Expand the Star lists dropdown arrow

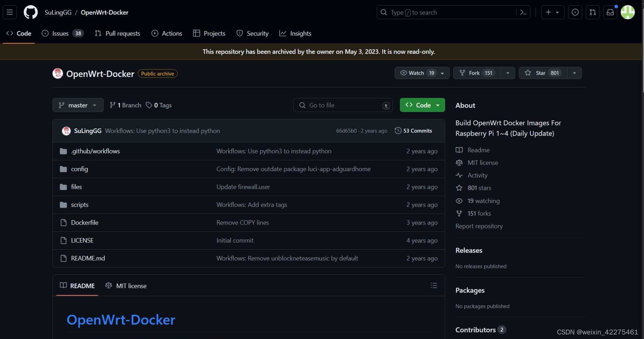574,73
